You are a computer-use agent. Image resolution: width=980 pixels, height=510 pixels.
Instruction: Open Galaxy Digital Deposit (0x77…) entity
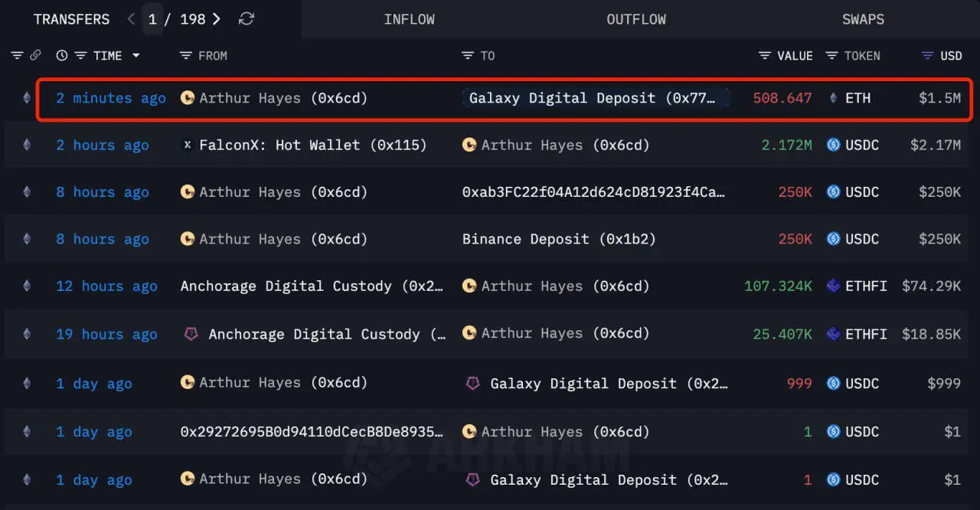pos(593,98)
